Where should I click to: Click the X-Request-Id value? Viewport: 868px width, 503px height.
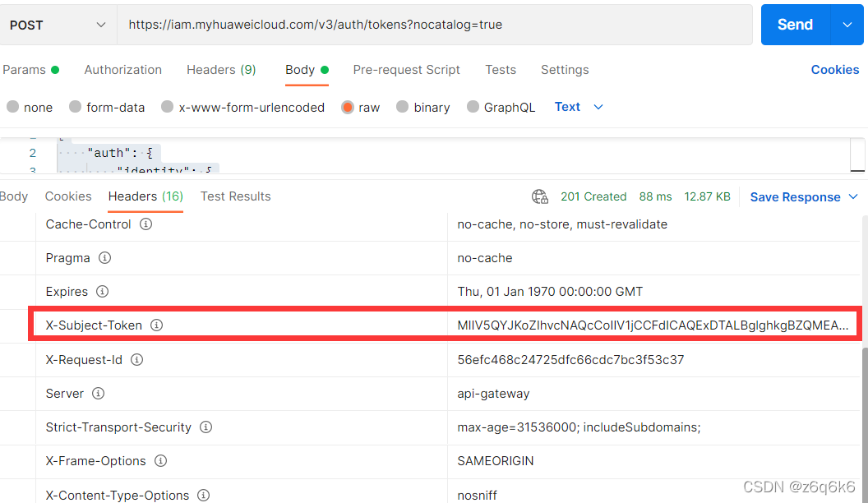(x=570, y=360)
